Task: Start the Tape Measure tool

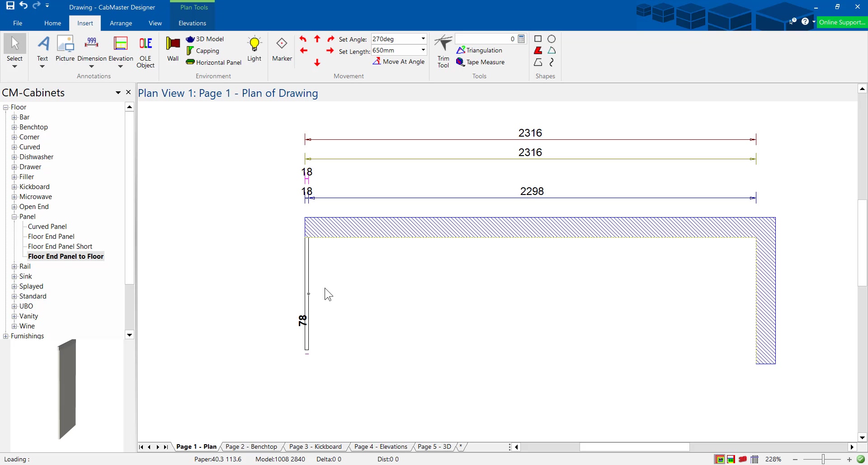Action: pos(481,62)
